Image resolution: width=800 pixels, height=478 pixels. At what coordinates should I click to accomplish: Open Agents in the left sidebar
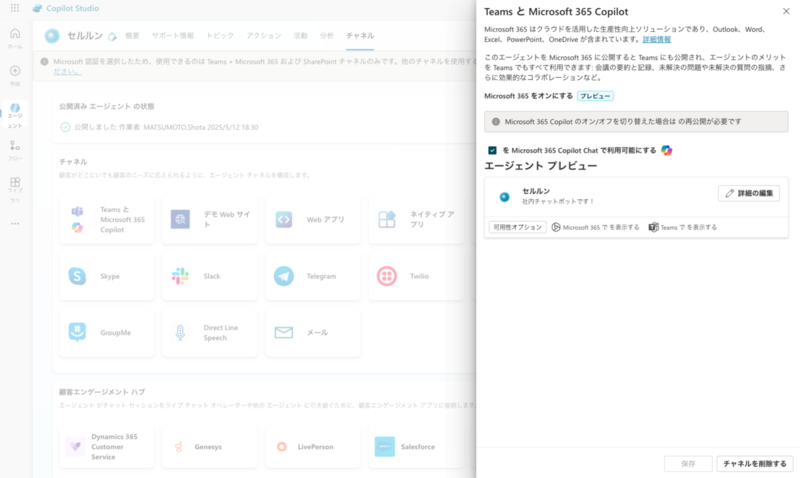[x=15, y=115]
